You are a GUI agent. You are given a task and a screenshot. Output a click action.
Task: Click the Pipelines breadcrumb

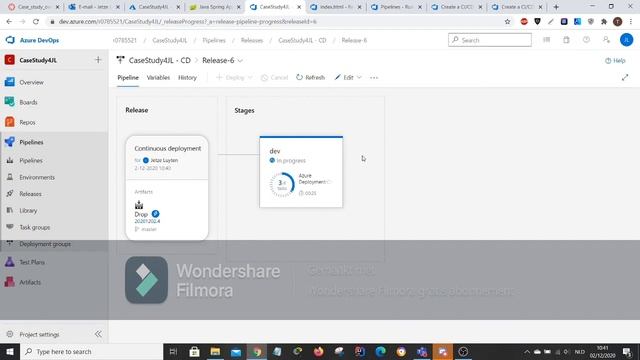pyautogui.click(x=214, y=40)
